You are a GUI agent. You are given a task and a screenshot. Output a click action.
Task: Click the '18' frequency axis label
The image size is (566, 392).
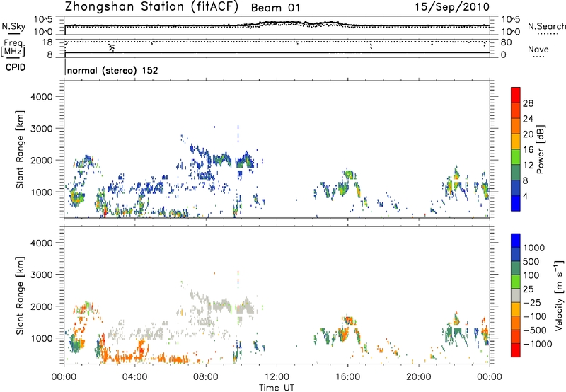[x=47, y=42]
